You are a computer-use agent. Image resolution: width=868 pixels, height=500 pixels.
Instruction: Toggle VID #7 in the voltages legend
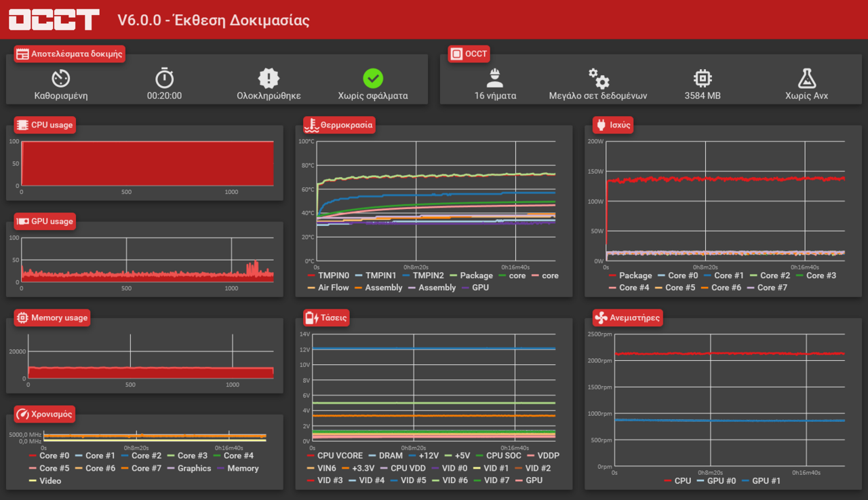click(491, 480)
